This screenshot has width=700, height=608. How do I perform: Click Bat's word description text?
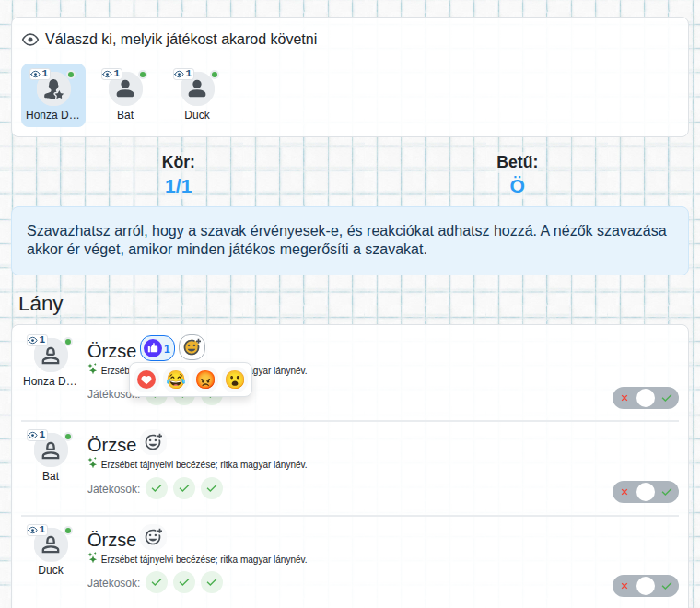point(204,464)
